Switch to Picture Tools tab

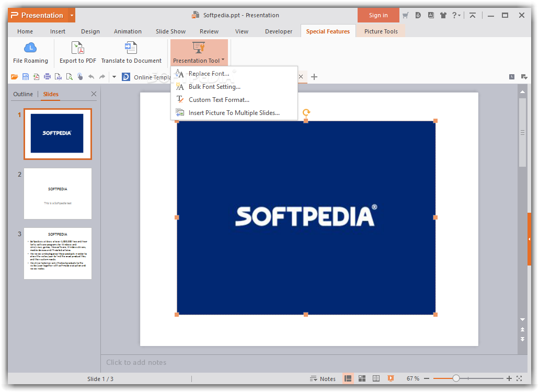coord(381,31)
